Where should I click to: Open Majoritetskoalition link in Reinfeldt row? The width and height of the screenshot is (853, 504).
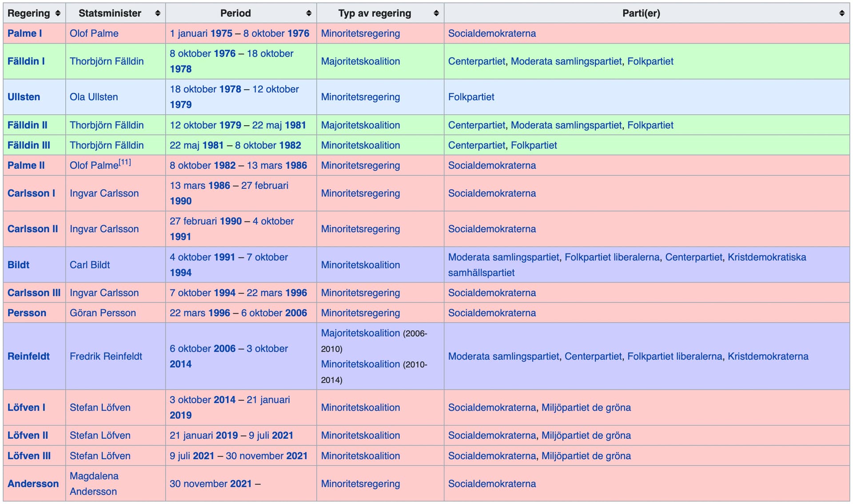pyautogui.click(x=360, y=333)
